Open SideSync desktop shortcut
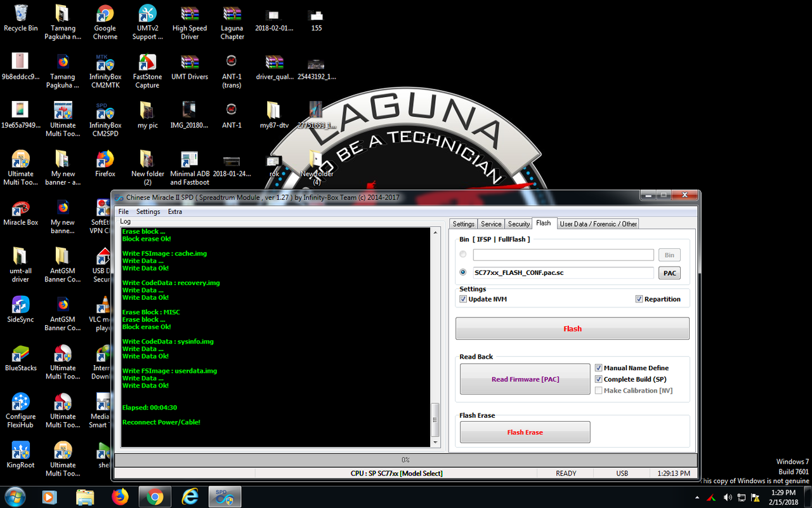Screen dimensions: 812x508 click(x=20, y=310)
